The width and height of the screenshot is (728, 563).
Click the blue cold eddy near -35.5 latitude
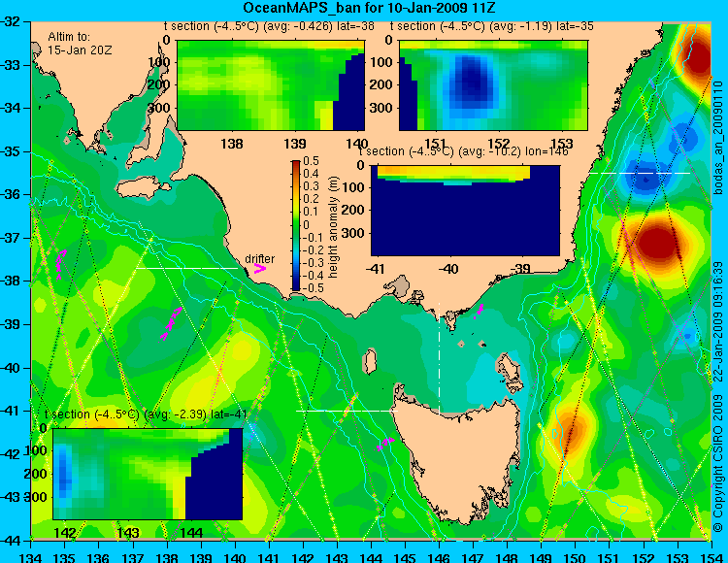coord(645,177)
